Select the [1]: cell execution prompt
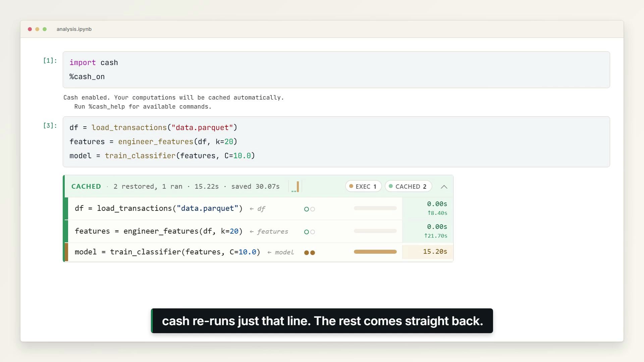This screenshot has width=644, height=362. [50, 61]
